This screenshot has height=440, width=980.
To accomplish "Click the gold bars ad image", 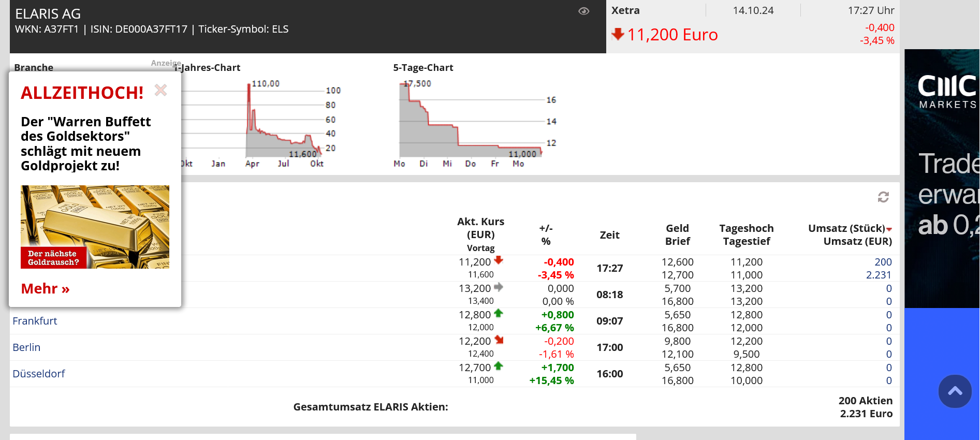I will click(x=95, y=226).
